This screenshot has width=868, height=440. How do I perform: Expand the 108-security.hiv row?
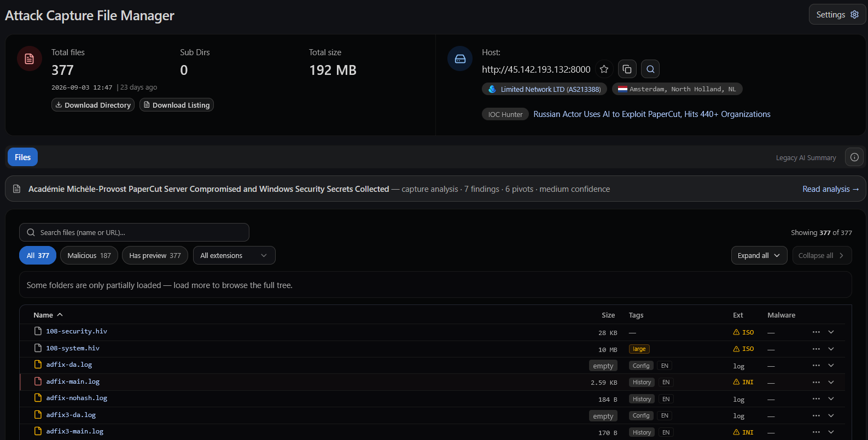pyautogui.click(x=831, y=332)
